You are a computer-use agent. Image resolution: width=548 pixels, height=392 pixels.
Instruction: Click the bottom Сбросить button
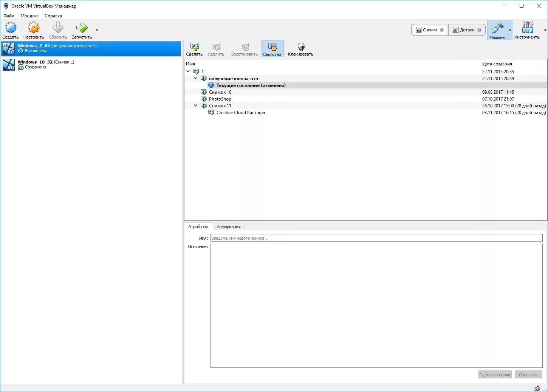point(528,374)
